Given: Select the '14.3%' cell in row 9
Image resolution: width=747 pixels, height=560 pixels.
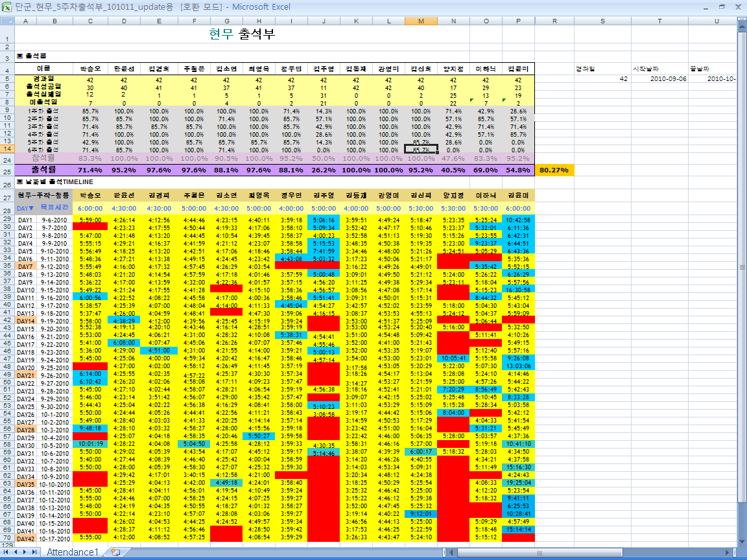Looking at the screenshot, I should (324, 111).
